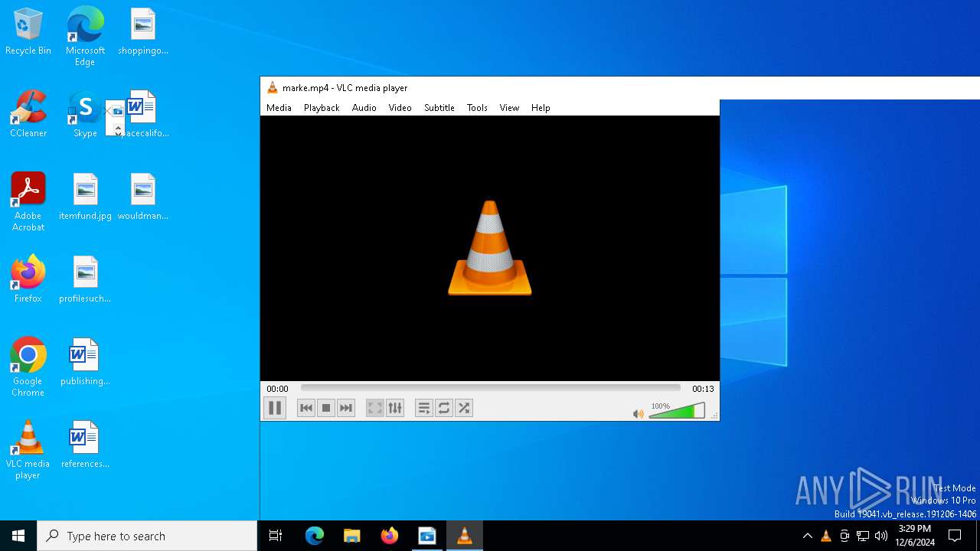Switch to the VLC taskbar button
The image size is (980, 551).
pos(464,536)
